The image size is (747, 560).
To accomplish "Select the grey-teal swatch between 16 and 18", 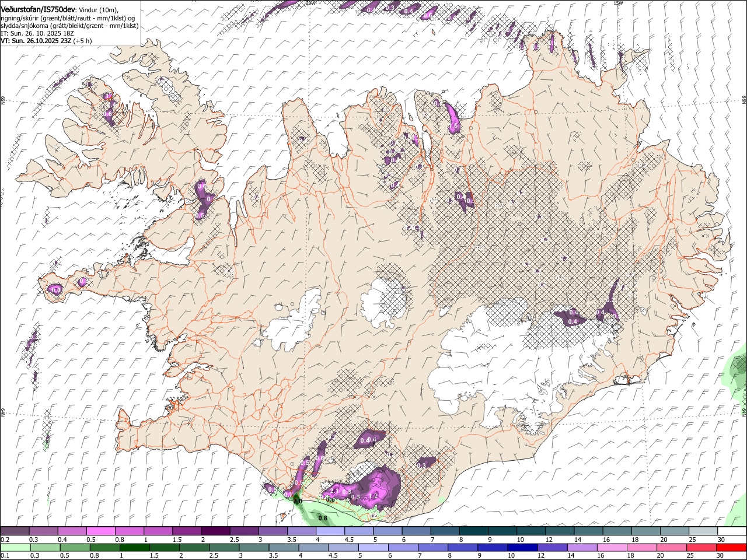I will 616,531.
